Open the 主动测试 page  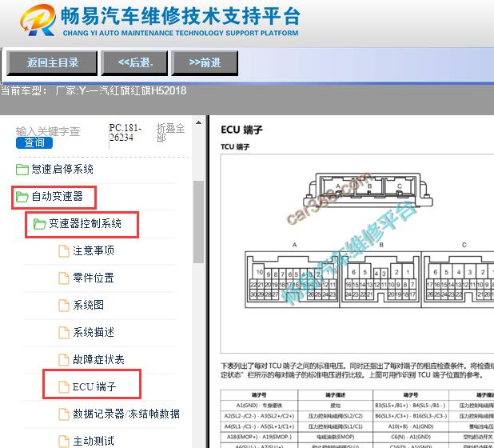[94, 441]
